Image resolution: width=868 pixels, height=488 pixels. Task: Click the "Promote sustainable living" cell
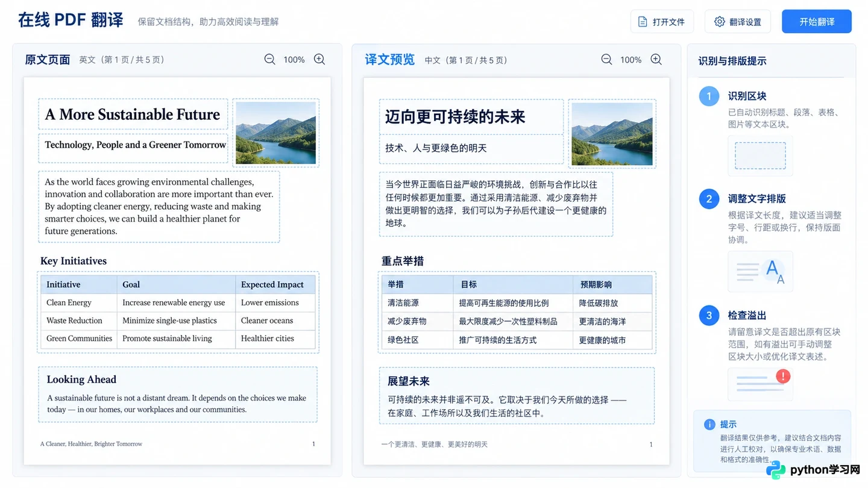point(176,339)
